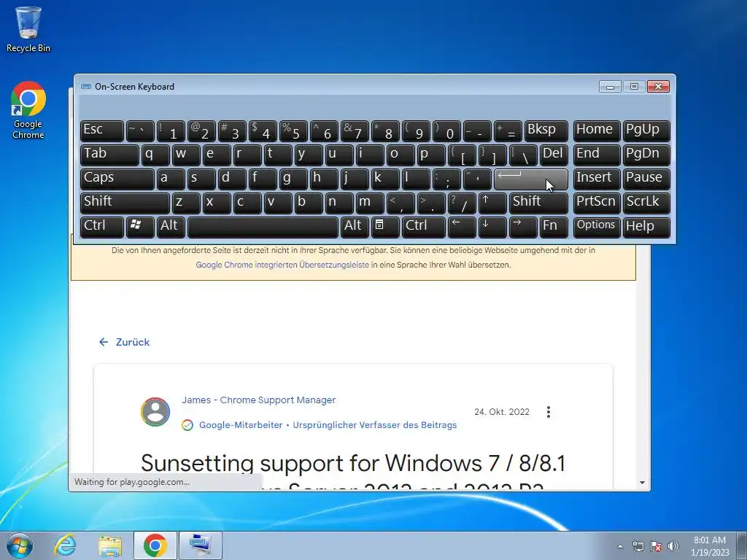Click the scrollbar down arrow in Chrome
The image size is (747, 560).
coord(642,483)
